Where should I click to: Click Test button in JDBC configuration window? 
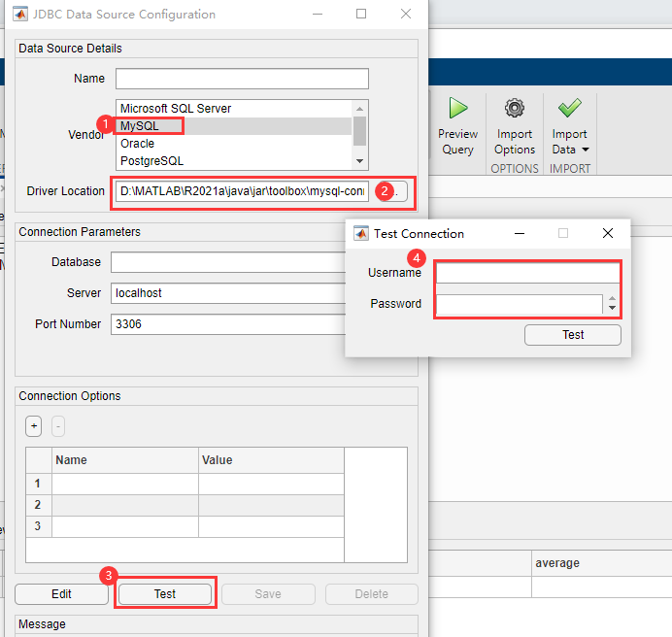[165, 594]
